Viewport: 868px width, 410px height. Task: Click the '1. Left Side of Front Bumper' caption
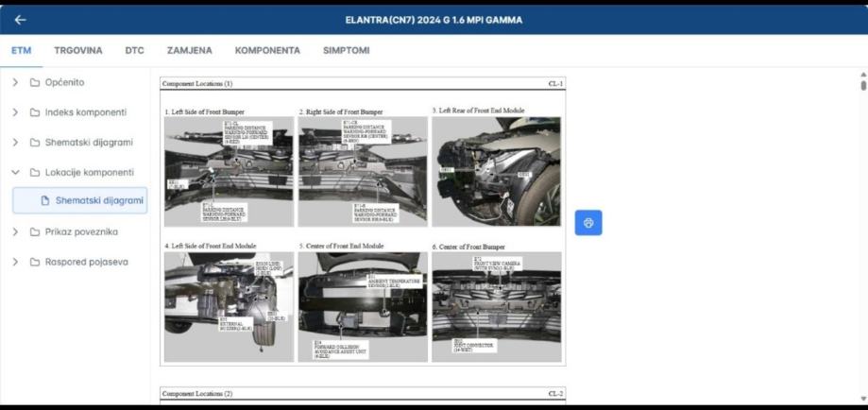click(204, 111)
